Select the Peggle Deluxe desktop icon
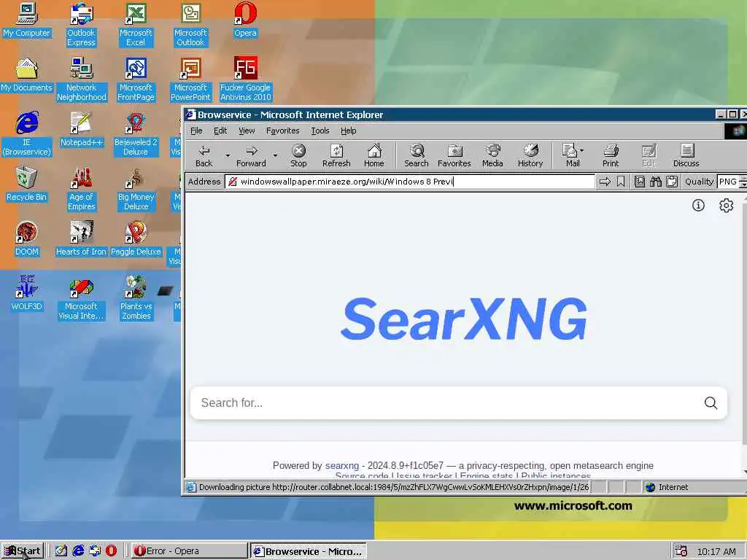 coord(136,239)
